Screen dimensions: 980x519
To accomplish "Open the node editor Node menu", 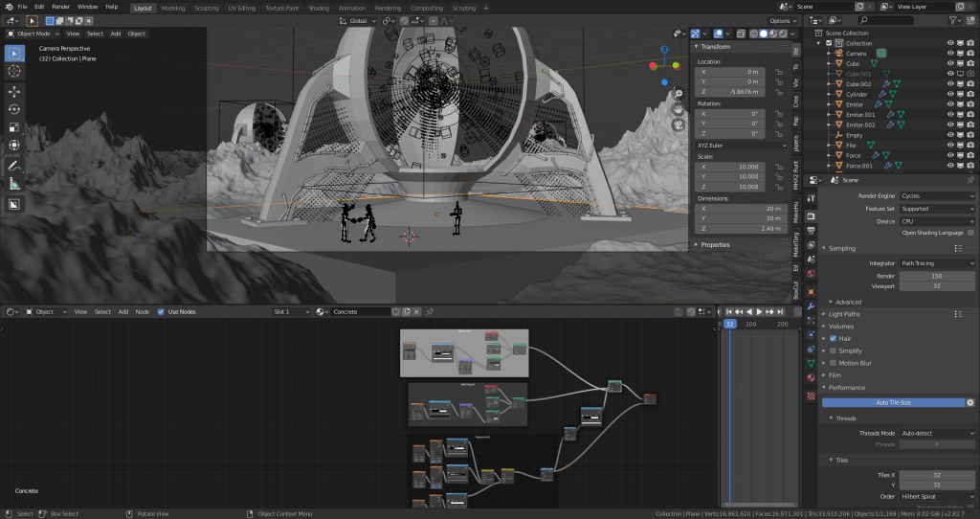I will pos(143,311).
